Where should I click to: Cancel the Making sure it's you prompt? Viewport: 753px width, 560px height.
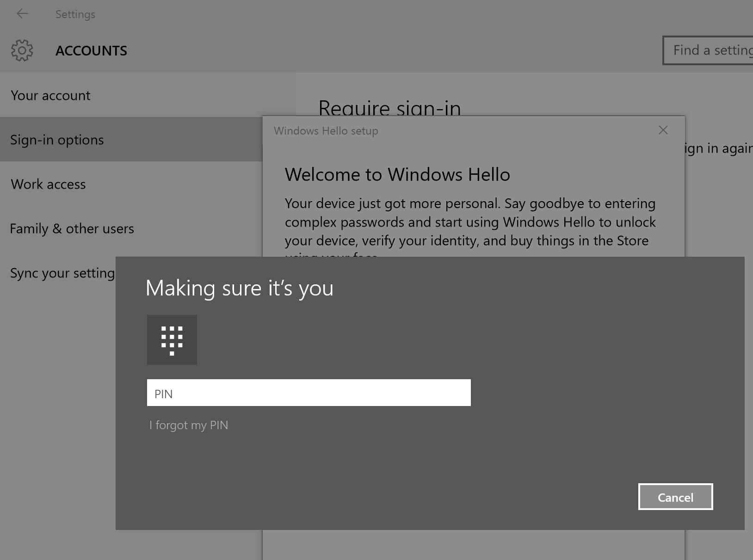click(676, 497)
